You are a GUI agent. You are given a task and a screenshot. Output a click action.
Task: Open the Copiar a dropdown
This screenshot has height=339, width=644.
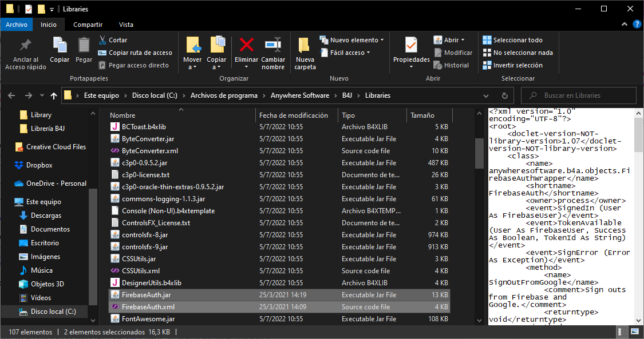(x=216, y=63)
